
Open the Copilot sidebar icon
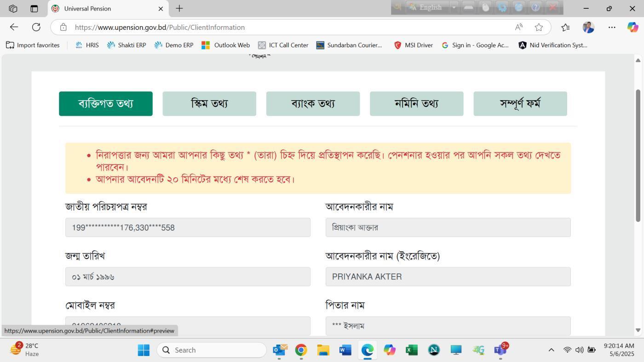(x=633, y=27)
